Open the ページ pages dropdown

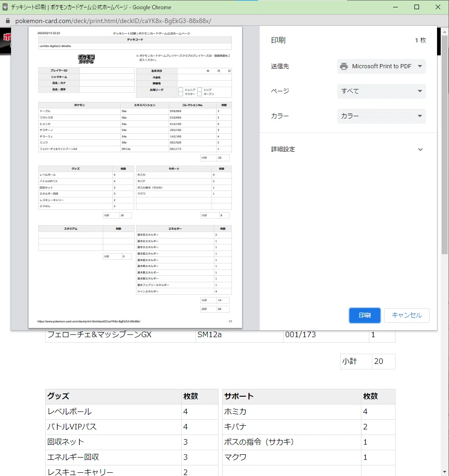pyautogui.click(x=381, y=91)
